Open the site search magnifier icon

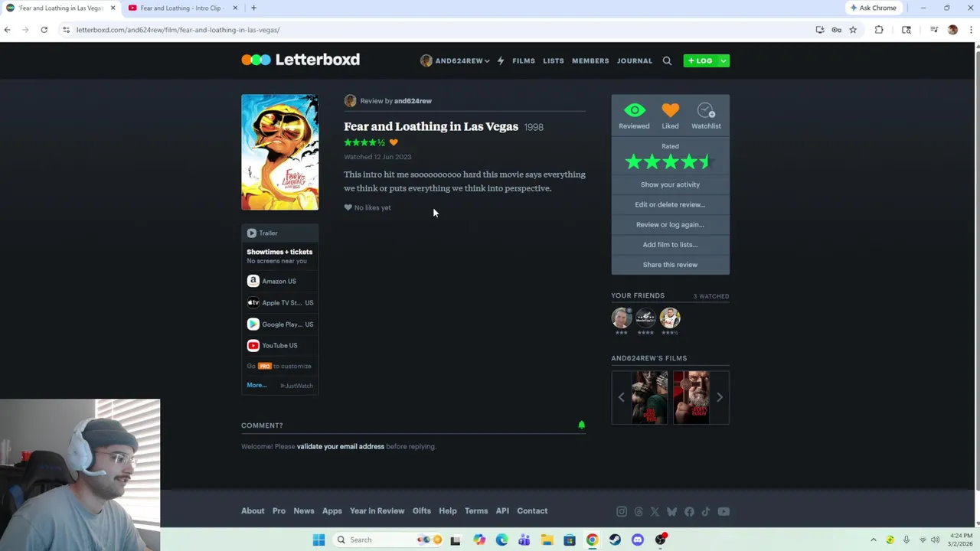click(667, 60)
